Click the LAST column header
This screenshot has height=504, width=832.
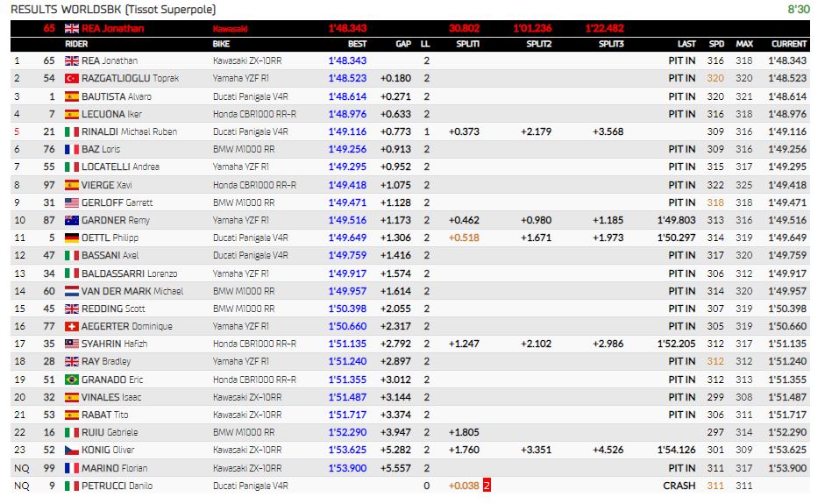click(x=686, y=44)
